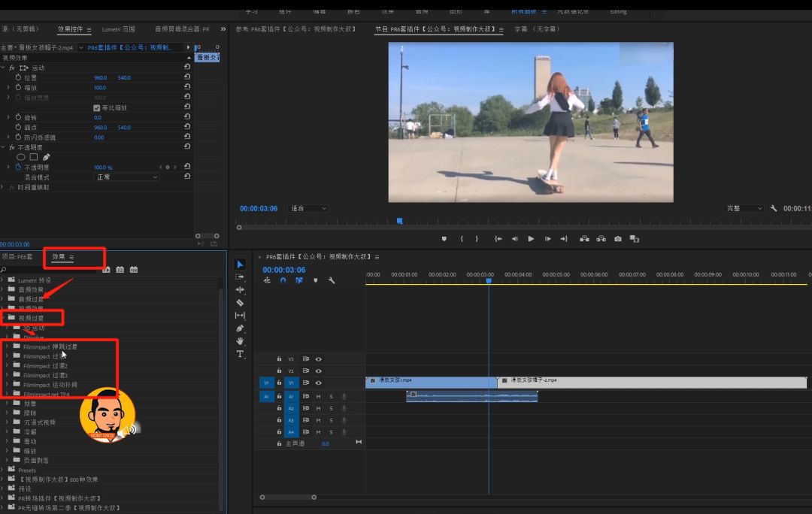Click the Export Frame camera icon
Viewport: 812px width, 514px height.
pyautogui.click(x=617, y=239)
